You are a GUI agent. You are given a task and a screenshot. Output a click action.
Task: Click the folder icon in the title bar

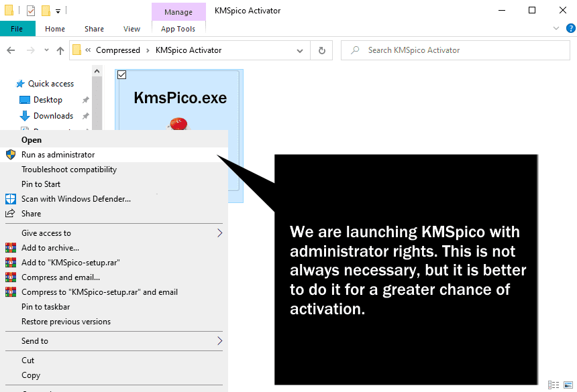click(x=9, y=11)
